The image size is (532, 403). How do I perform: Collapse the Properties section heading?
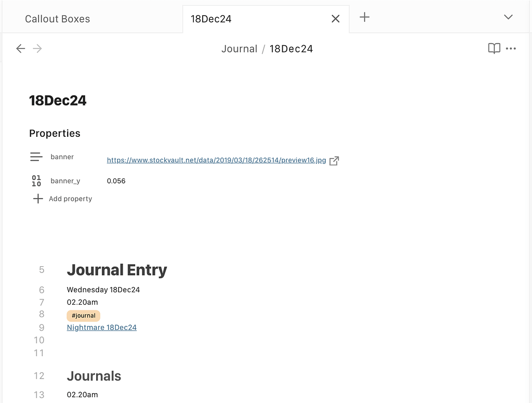click(x=55, y=133)
